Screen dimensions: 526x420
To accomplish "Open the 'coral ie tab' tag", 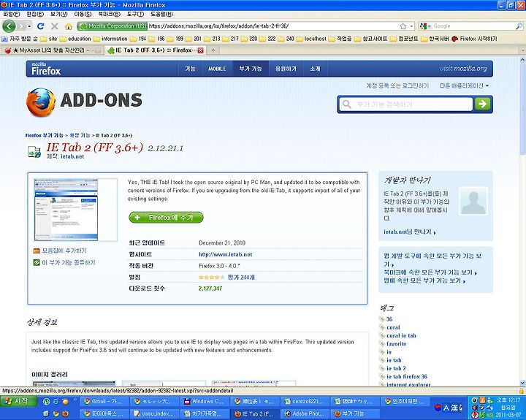I will click(x=401, y=335).
